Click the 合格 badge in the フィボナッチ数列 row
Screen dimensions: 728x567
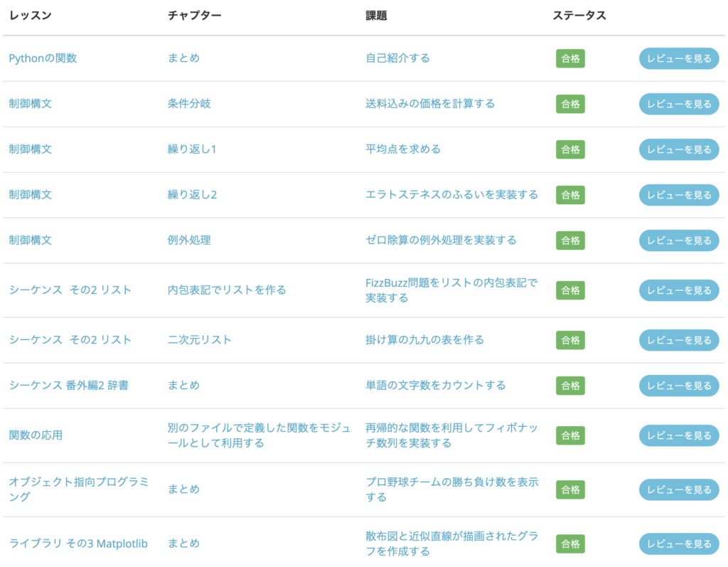[x=570, y=435]
